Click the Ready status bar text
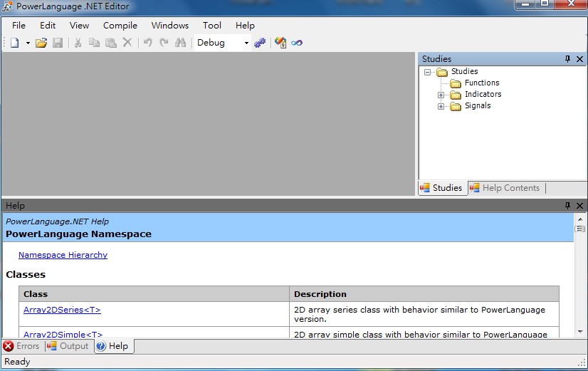588x371 pixels. pyautogui.click(x=17, y=362)
